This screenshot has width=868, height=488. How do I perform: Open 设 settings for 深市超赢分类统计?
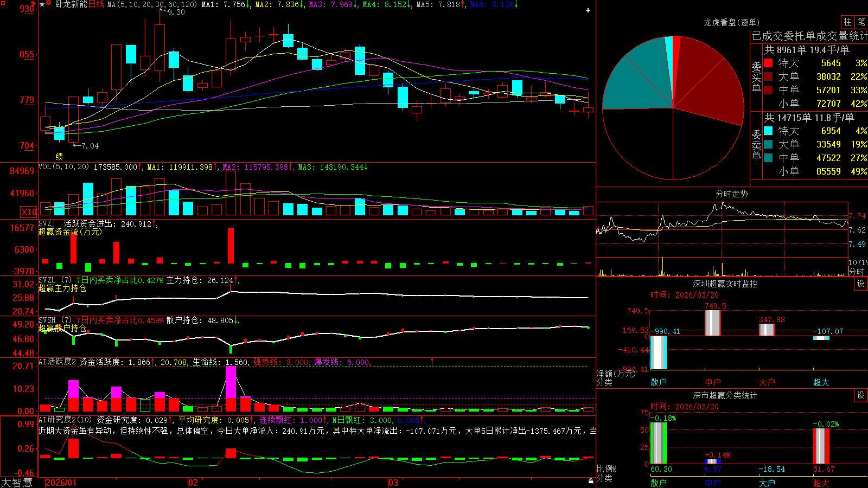[861, 395]
